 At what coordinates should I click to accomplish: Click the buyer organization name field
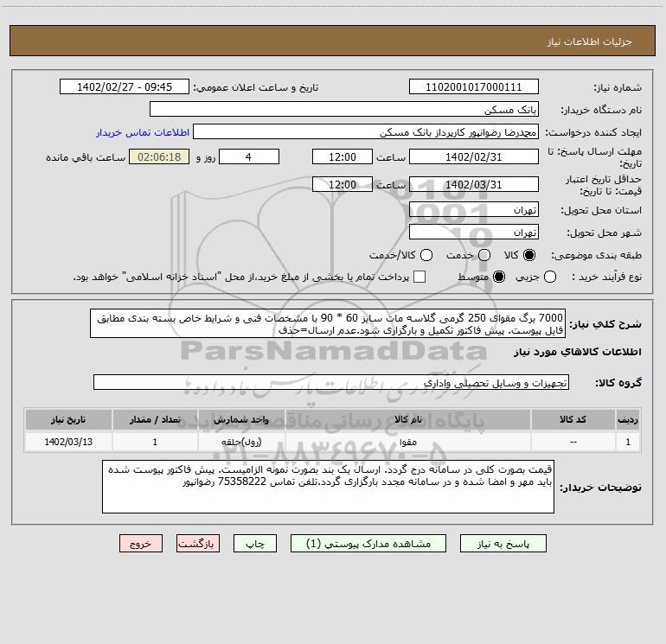click(x=343, y=110)
